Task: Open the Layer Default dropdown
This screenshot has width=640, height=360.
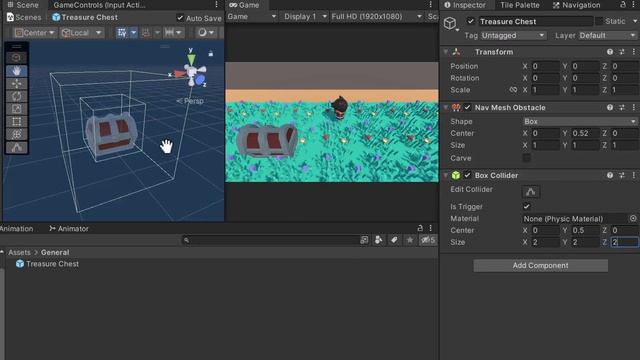Action: (x=607, y=36)
